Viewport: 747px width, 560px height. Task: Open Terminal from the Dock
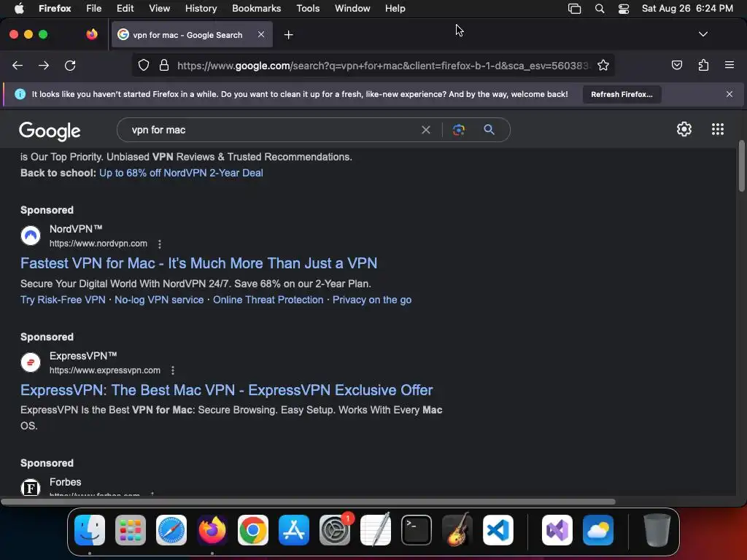click(417, 530)
